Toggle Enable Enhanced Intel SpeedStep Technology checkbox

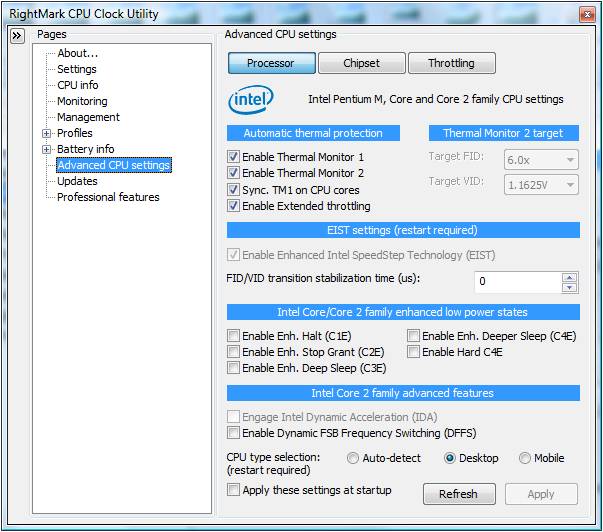(233, 255)
